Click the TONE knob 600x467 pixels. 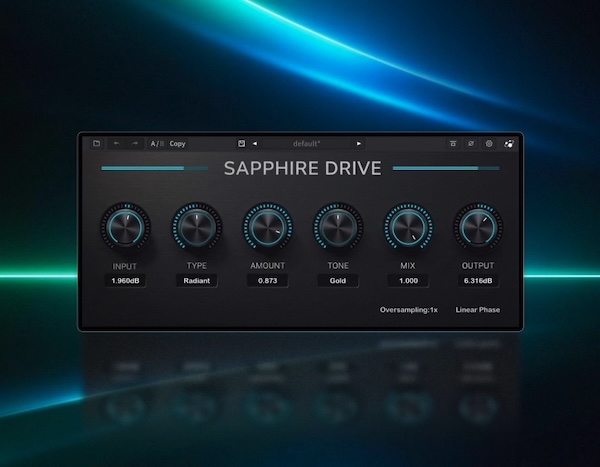[x=338, y=228]
